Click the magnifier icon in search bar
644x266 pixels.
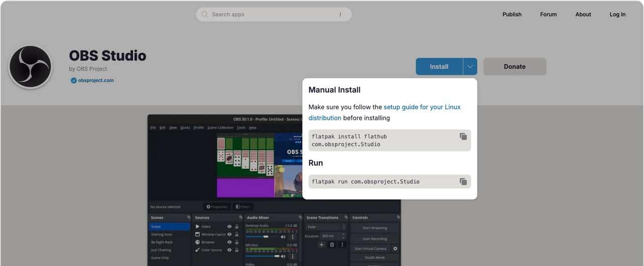pyautogui.click(x=205, y=15)
